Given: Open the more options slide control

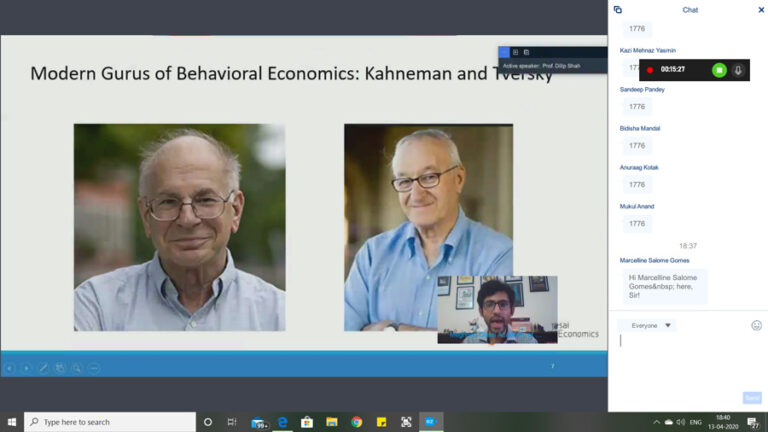Looking at the screenshot, I should tap(94, 368).
